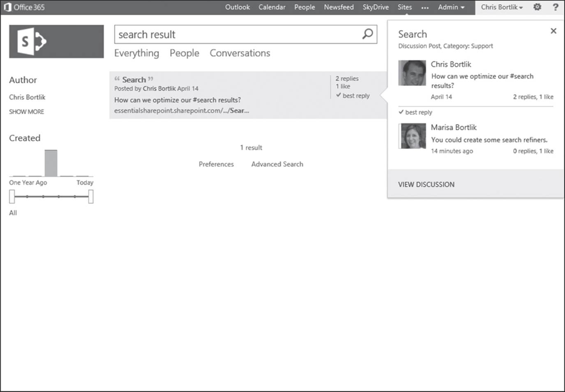Open the help question mark
The width and height of the screenshot is (565, 392).
point(555,7)
